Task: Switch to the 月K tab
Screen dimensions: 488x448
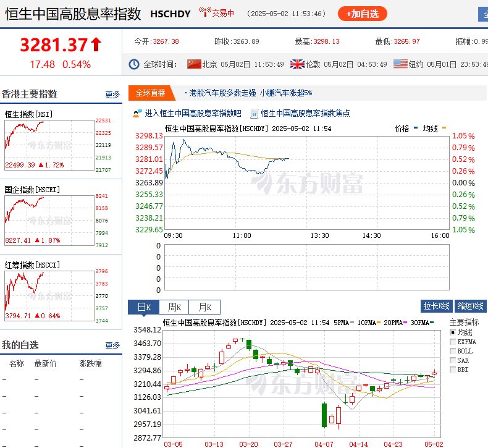Action: (205, 307)
